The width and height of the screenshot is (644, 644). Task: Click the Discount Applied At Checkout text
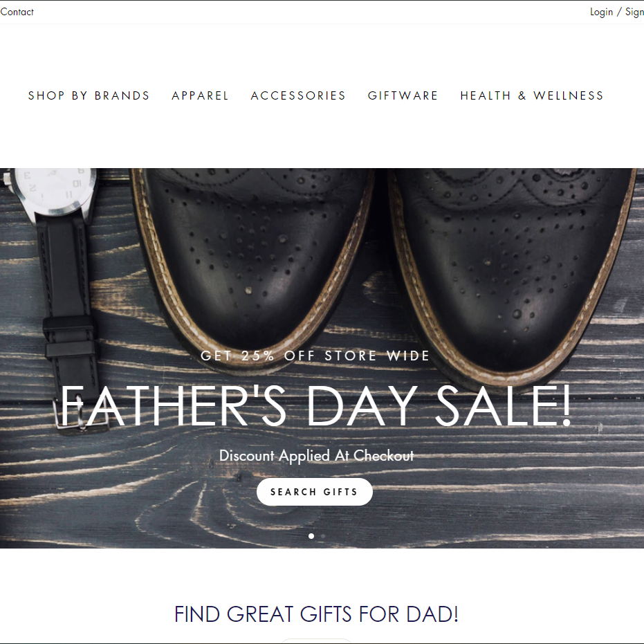coord(316,455)
